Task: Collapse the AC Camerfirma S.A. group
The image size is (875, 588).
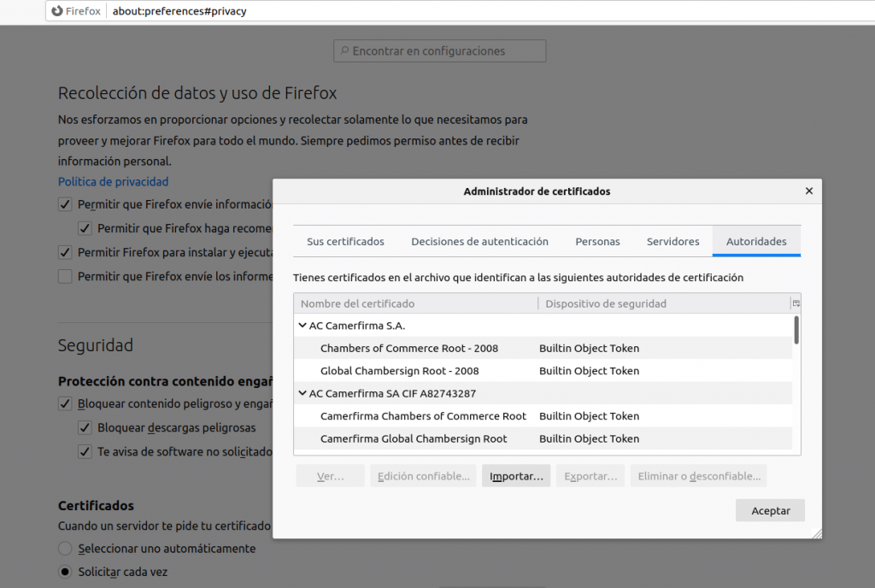Action: (x=302, y=326)
